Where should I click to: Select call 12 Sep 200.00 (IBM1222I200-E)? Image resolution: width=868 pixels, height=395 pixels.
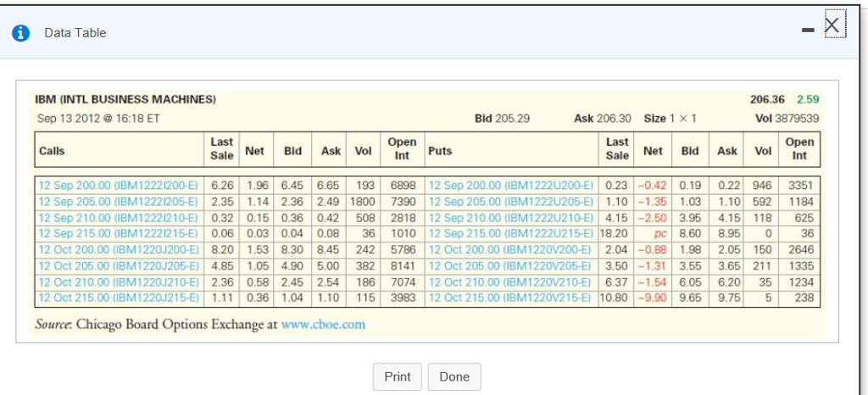click(119, 186)
